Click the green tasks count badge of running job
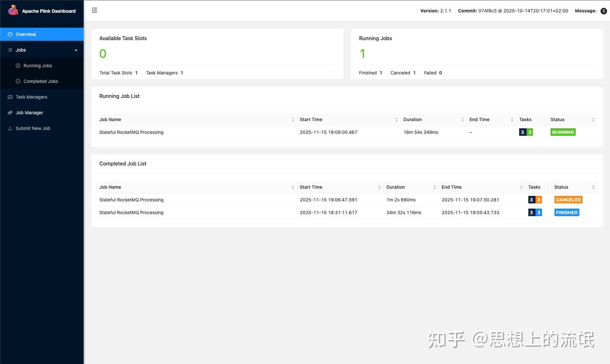 [x=530, y=132]
